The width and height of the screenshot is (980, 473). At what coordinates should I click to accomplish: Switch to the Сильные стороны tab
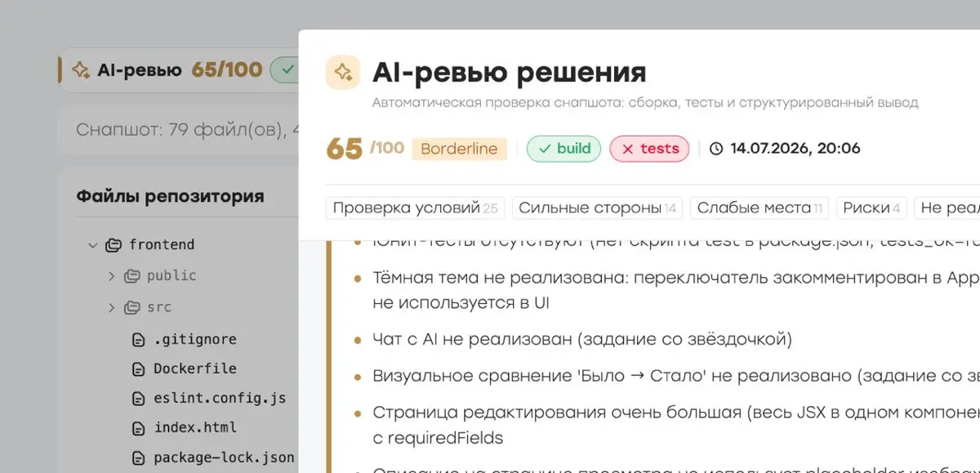(598, 207)
